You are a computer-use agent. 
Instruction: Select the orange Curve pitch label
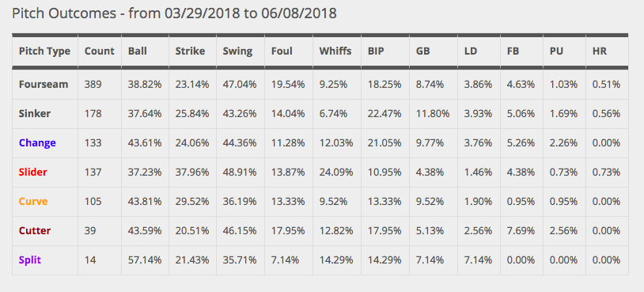tap(33, 201)
